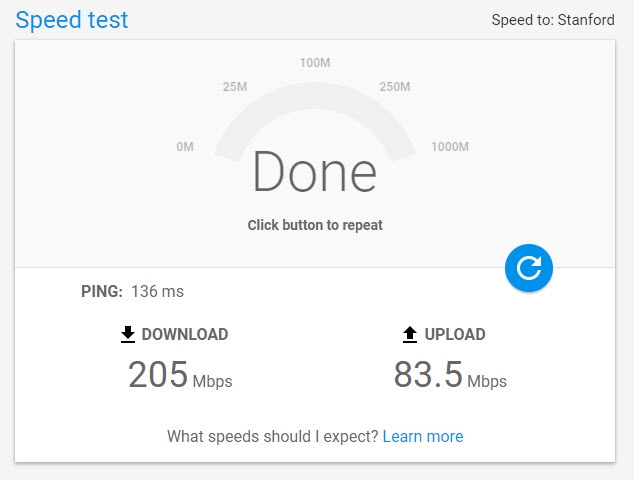The image size is (634, 480).
Task: Click the Speed test heading
Action: pyautogui.click(x=72, y=20)
